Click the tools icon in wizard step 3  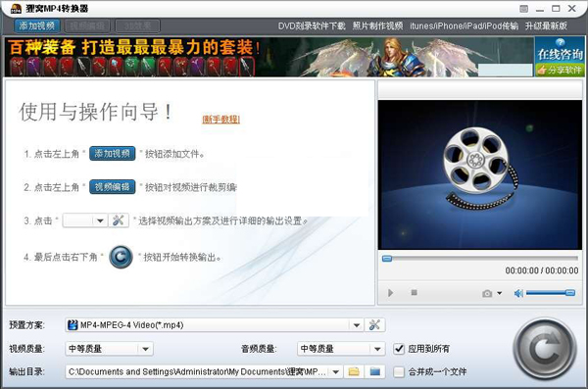(x=119, y=220)
